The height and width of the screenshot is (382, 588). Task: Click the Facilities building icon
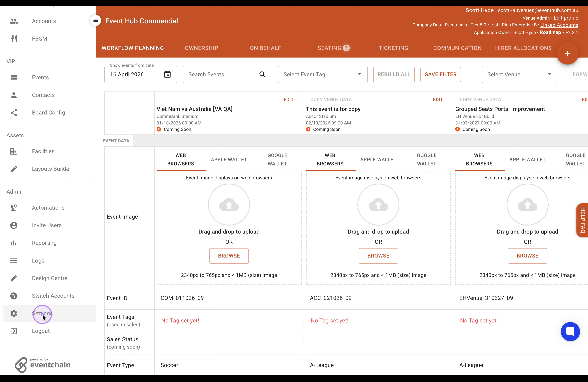(14, 151)
